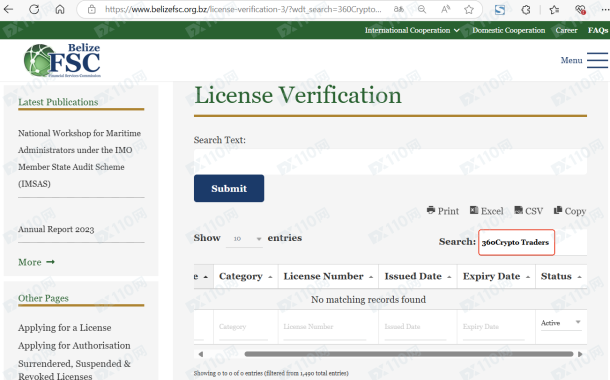Sort by the Category column header

[x=245, y=277]
